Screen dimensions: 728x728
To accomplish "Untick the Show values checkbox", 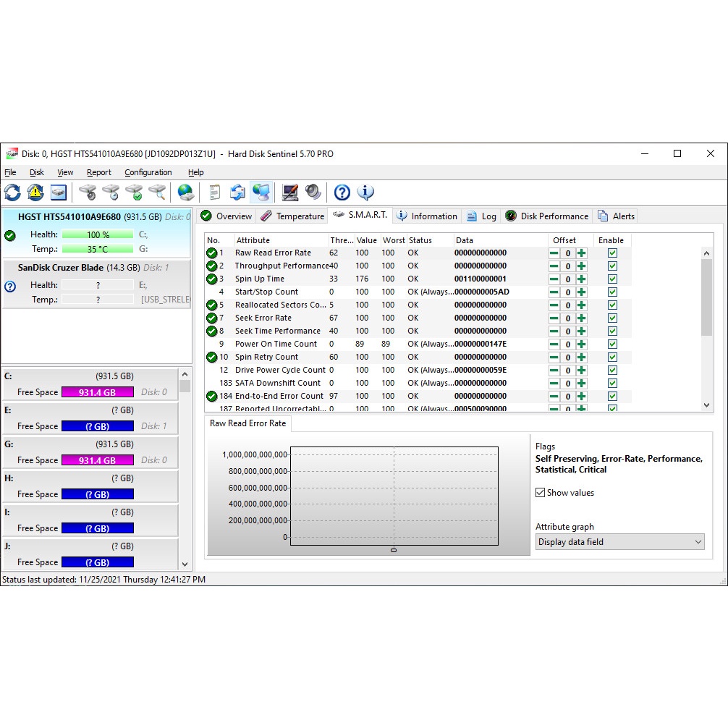I will (x=540, y=493).
